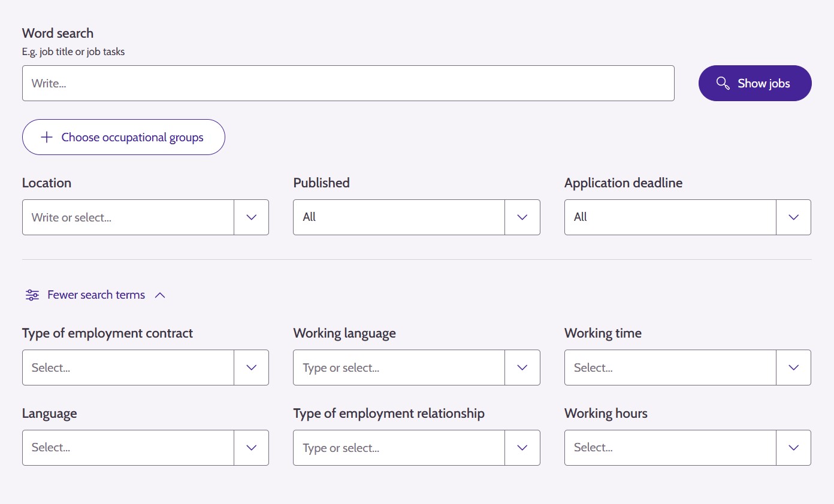
Task: Click the Type of employment relationship field
Action: [x=398, y=448]
